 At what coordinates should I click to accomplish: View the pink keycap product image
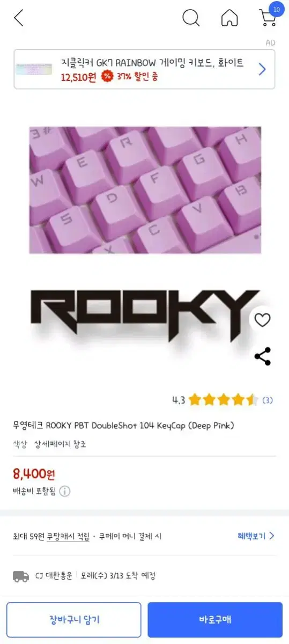145,190
